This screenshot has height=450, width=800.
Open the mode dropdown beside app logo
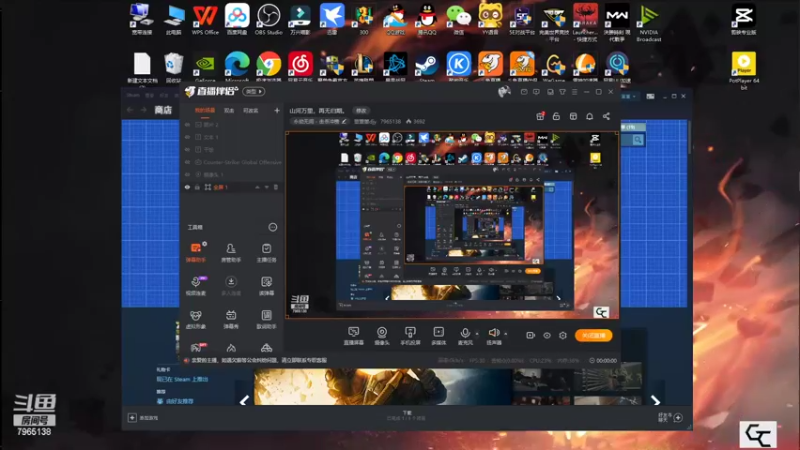(x=254, y=91)
